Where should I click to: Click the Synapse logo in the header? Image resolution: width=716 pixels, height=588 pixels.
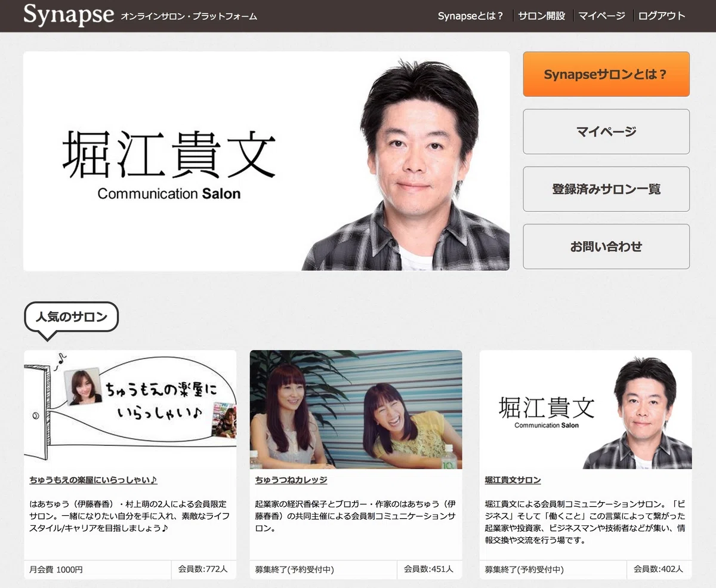point(69,16)
